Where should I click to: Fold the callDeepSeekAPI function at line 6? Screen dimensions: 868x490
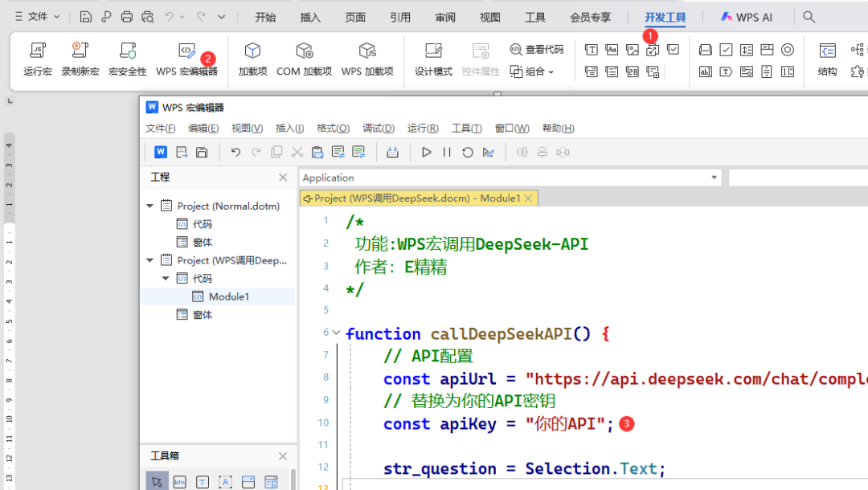336,333
